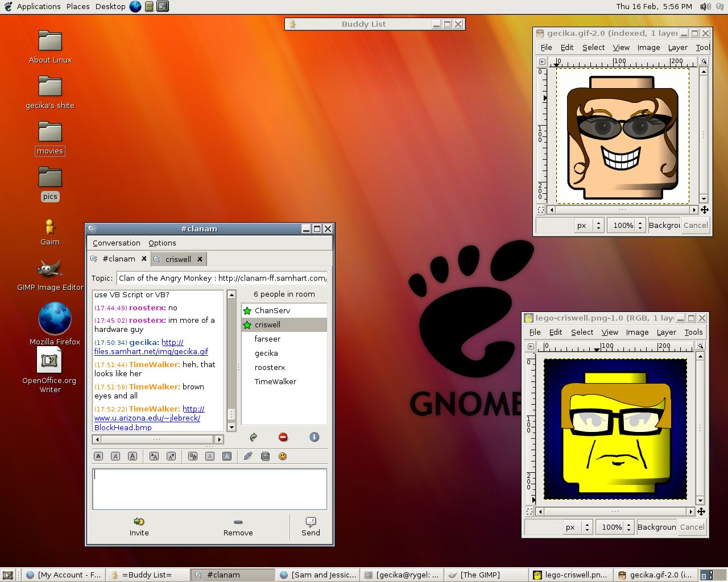Viewport: 728px width, 582px height.
Task: Insert link using chat toolbar icon
Action: tap(248, 456)
